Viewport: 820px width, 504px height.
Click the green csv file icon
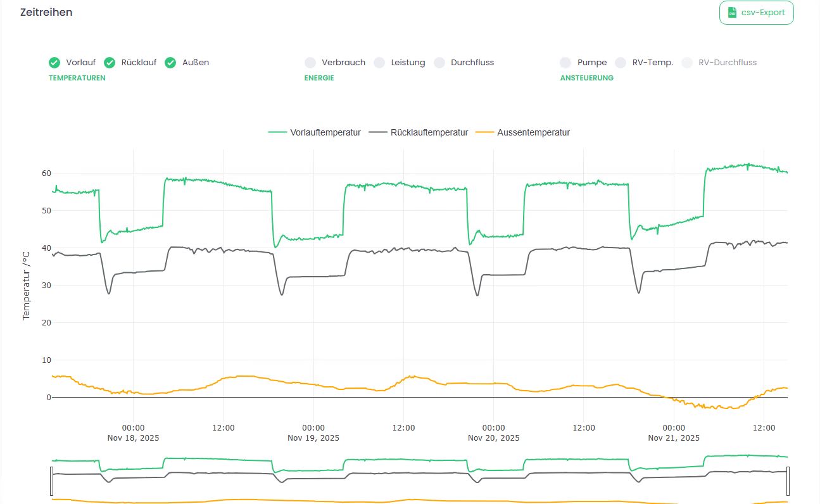click(732, 13)
